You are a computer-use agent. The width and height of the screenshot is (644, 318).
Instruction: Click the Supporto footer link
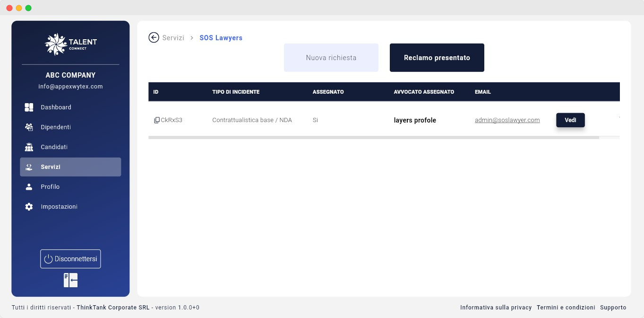(613, 308)
